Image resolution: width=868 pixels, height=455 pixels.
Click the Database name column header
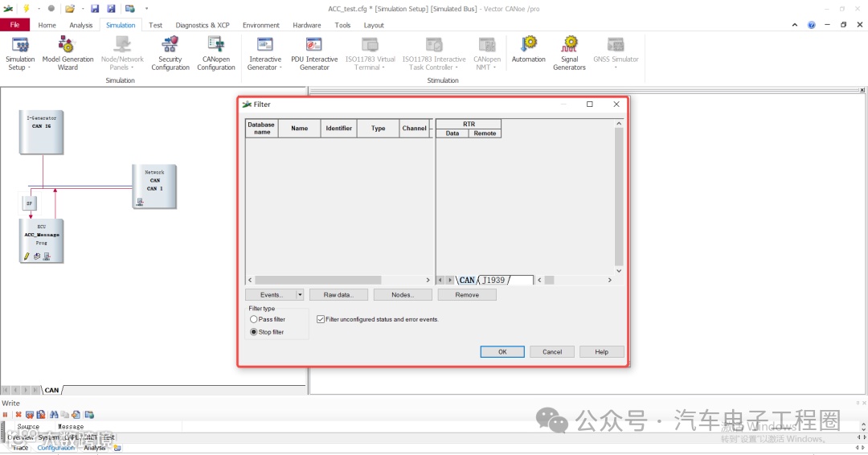261,128
